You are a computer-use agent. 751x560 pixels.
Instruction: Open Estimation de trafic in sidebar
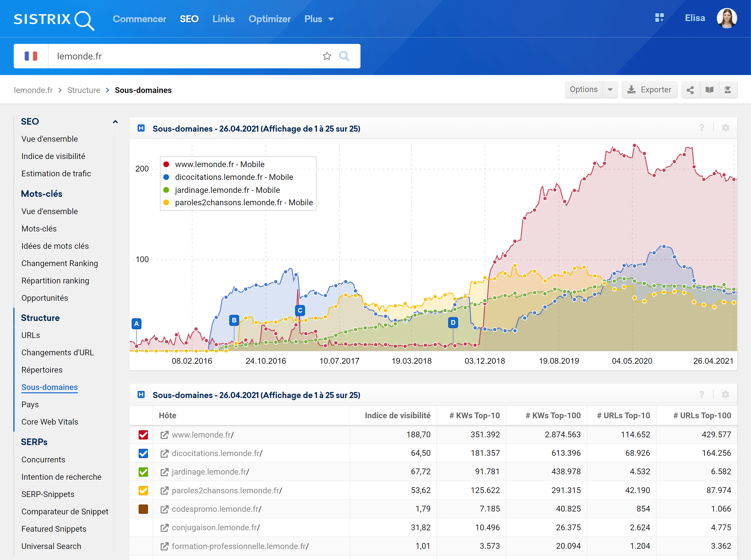(x=56, y=173)
